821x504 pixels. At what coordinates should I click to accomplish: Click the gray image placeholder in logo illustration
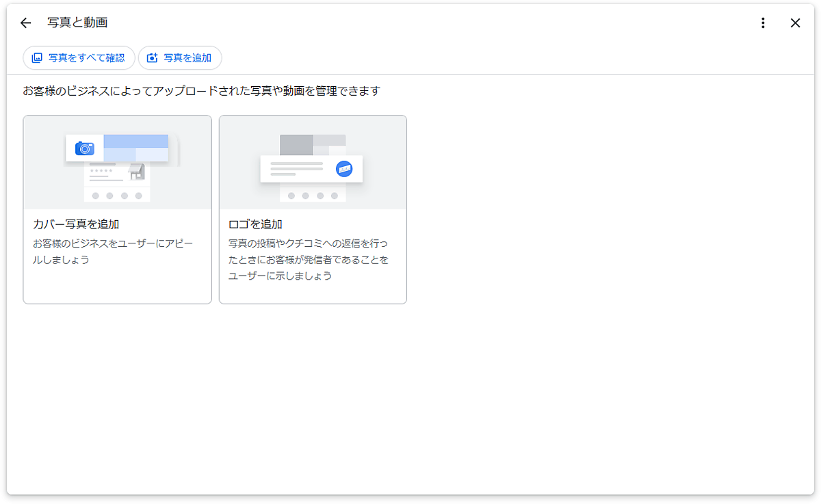296,144
